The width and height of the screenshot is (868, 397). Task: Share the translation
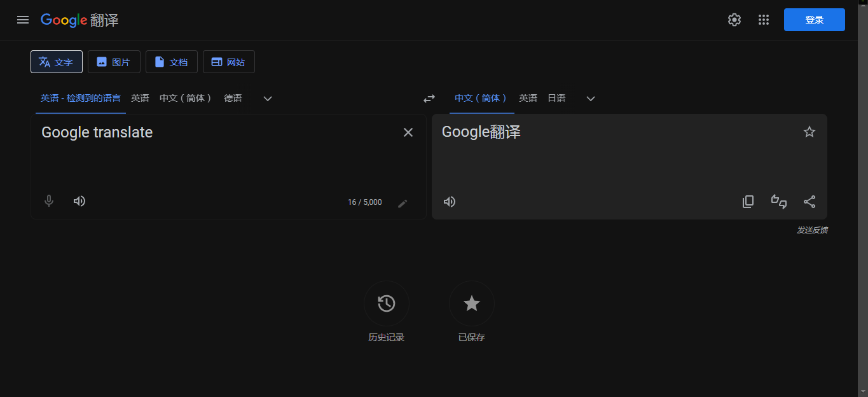coord(809,202)
